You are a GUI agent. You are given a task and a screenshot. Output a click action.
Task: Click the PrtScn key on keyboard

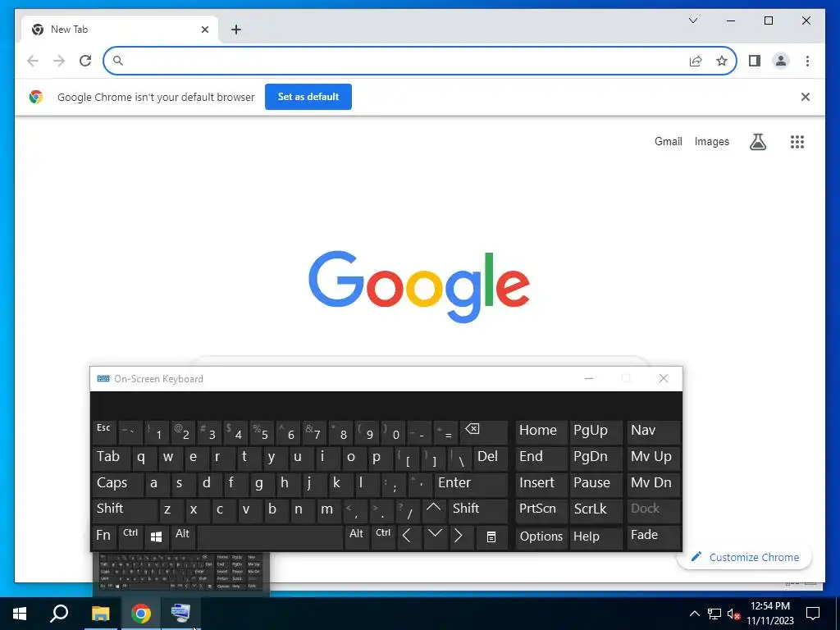(x=541, y=510)
